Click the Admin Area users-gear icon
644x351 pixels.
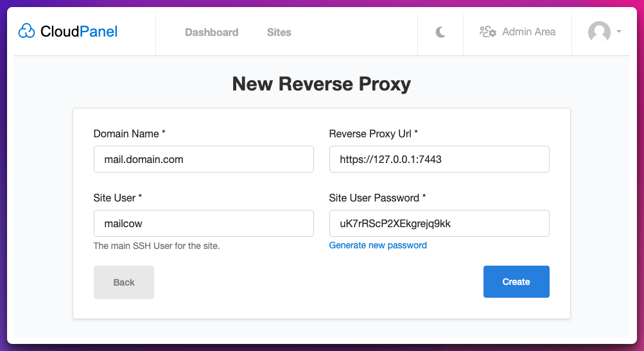(x=488, y=31)
